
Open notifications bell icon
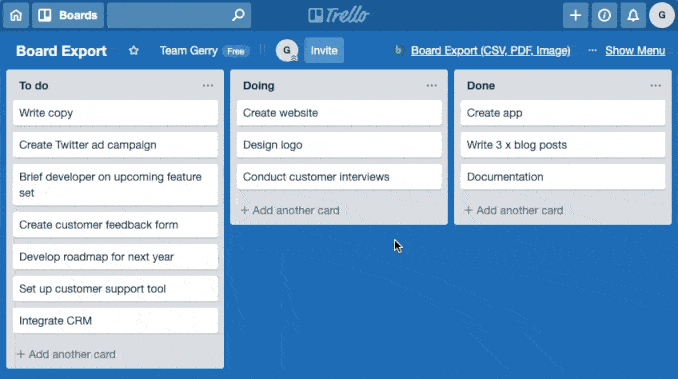click(633, 16)
